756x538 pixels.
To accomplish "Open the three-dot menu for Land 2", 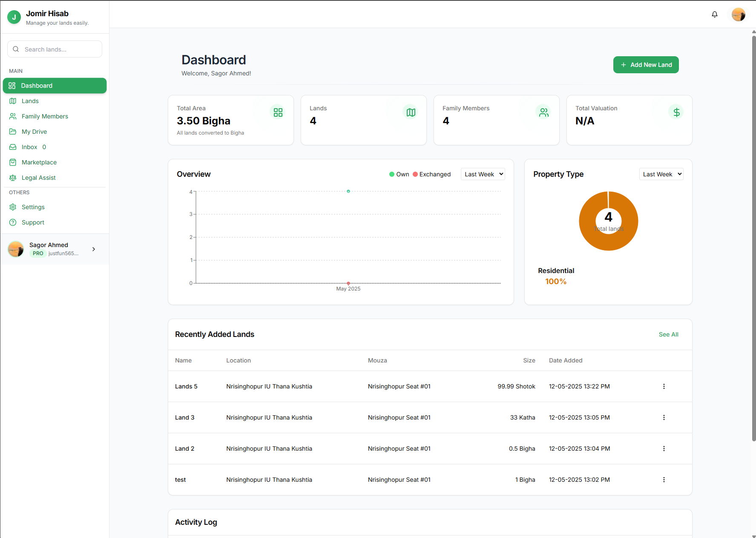I will coord(664,449).
